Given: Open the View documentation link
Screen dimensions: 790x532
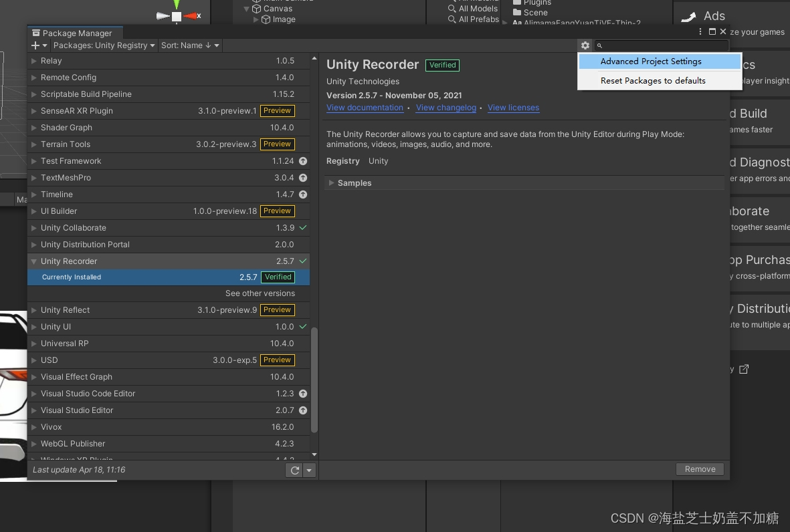Looking at the screenshot, I should coord(365,107).
